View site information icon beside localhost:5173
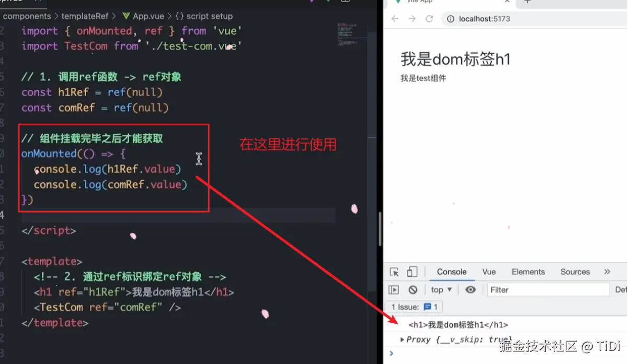The image size is (631, 364). pyautogui.click(x=451, y=19)
